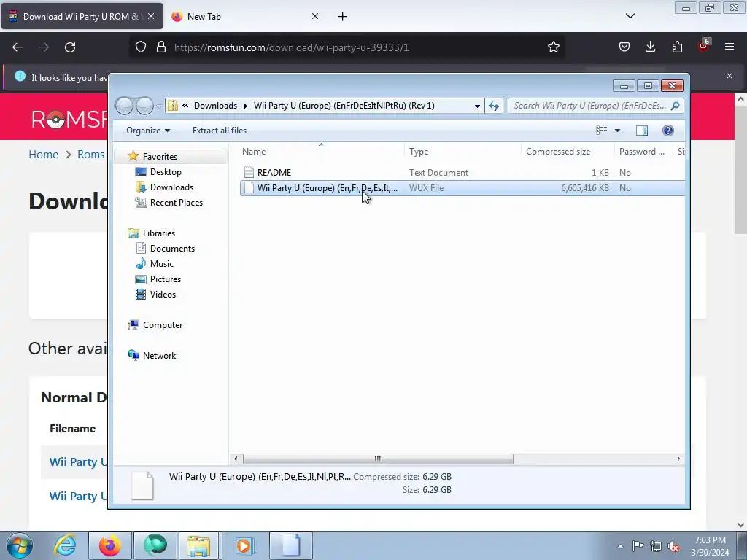Viewport: 747px width, 560px height.
Task: Open the more view options arrow
Action: [x=617, y=131]
